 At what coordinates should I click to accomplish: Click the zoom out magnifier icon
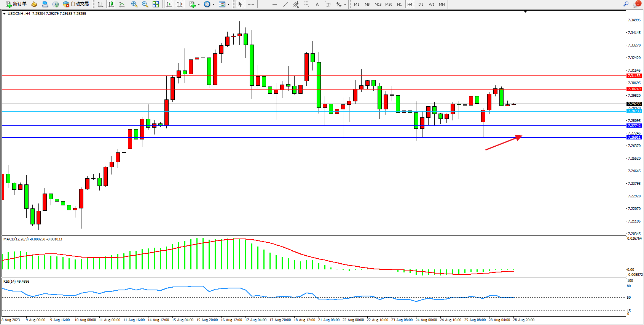click(145, 4)
